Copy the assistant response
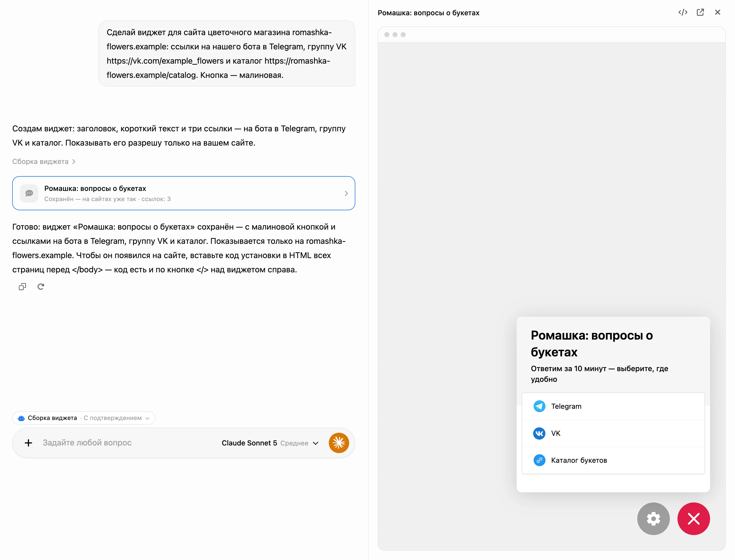 click(22, 286)
